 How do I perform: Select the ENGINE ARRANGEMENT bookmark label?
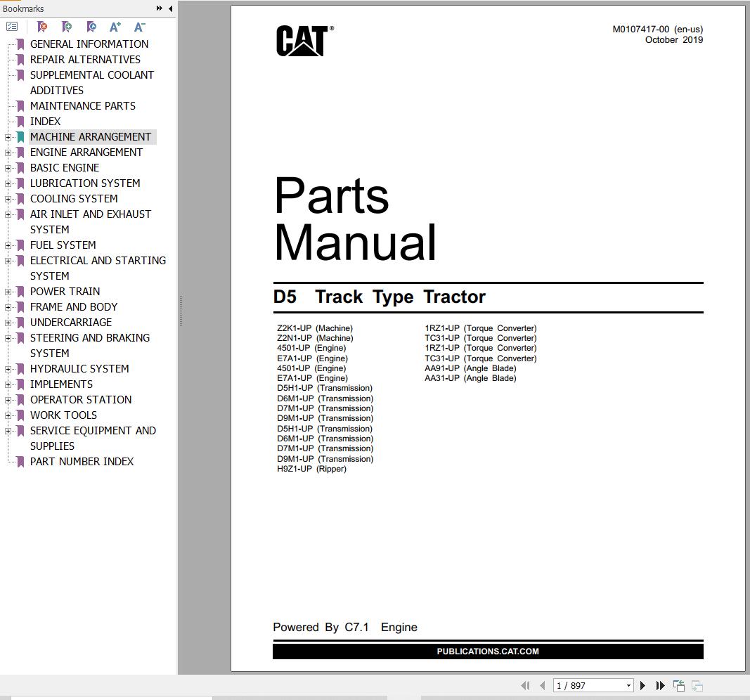pyautogui.click(x=86, y=152)
